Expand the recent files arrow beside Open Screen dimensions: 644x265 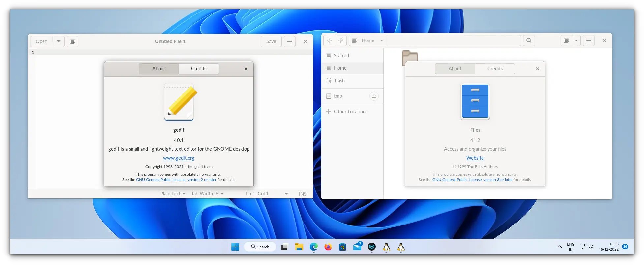click(59, 41)
